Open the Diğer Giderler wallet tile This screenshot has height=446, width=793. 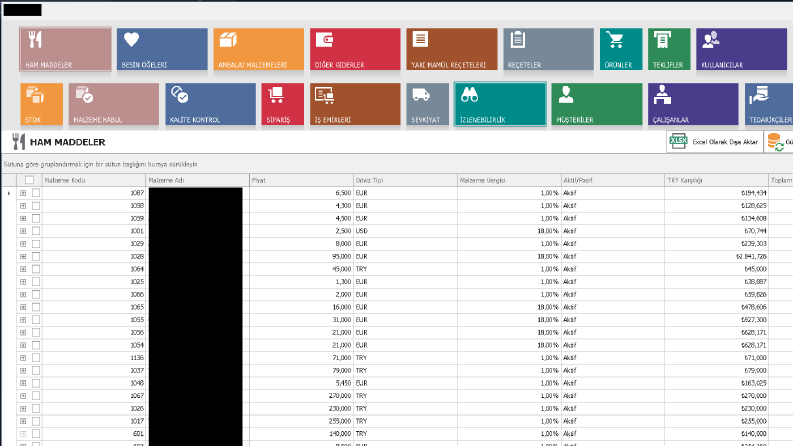pyautogui.click(x=355, y=49)
